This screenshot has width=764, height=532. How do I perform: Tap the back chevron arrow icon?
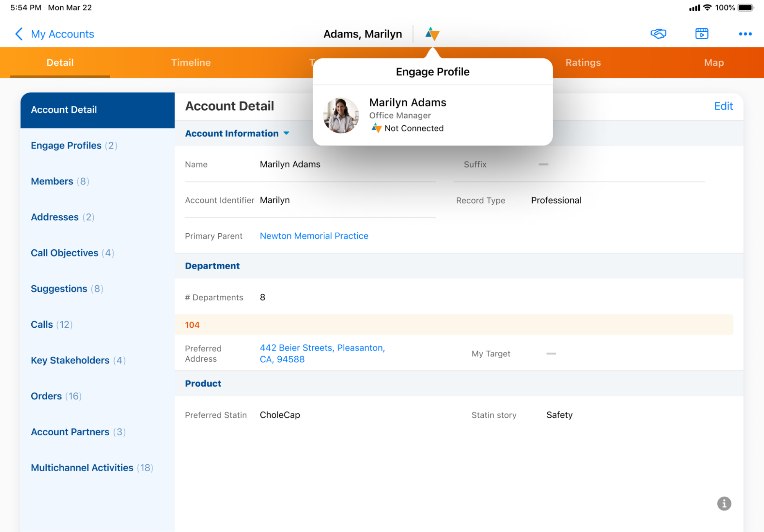19,34
